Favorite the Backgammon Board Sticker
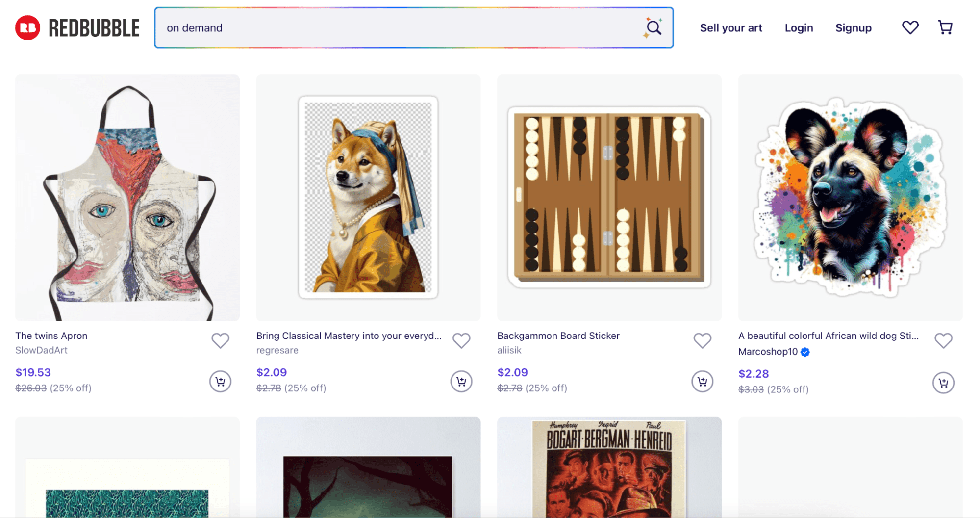980x518 pixels. pyautogui.click(x=702, y=340)
